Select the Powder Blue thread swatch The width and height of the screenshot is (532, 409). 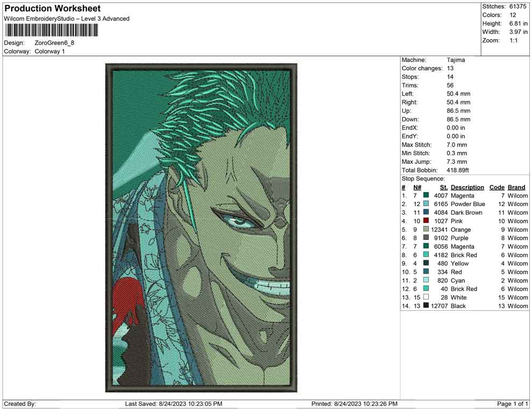tap(426, 204)
